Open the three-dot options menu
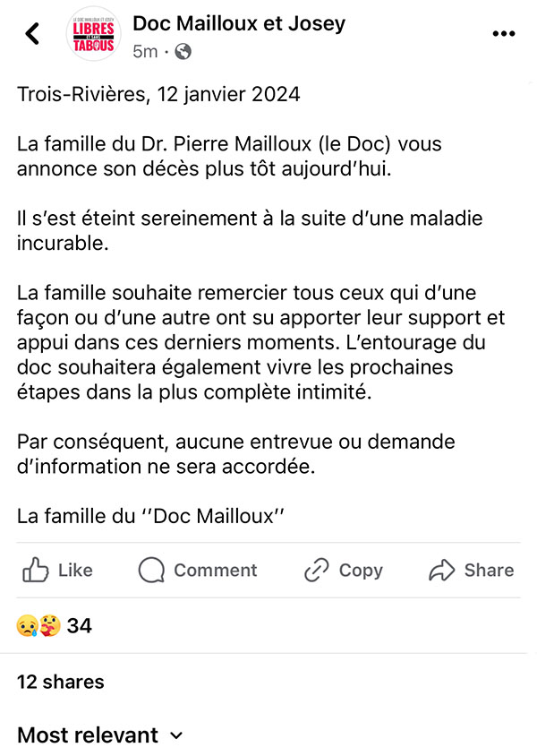The image size is (537, 756). [504, 32]
